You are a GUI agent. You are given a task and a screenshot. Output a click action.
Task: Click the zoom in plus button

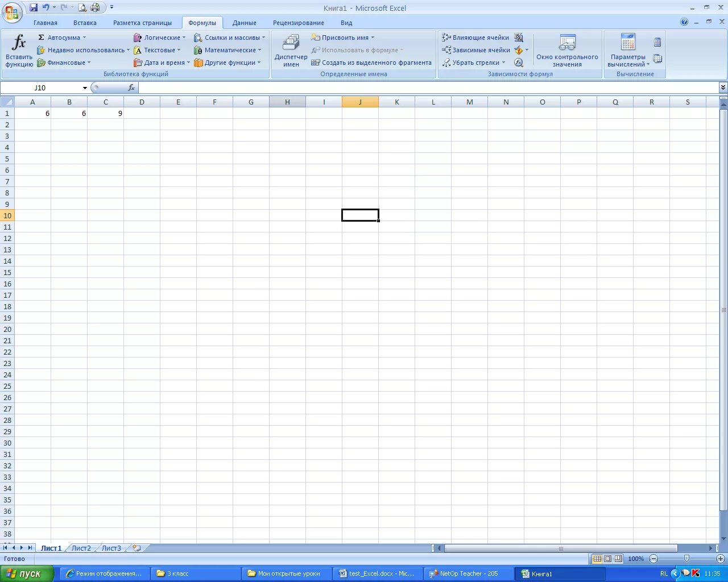(x=720, y=559)
